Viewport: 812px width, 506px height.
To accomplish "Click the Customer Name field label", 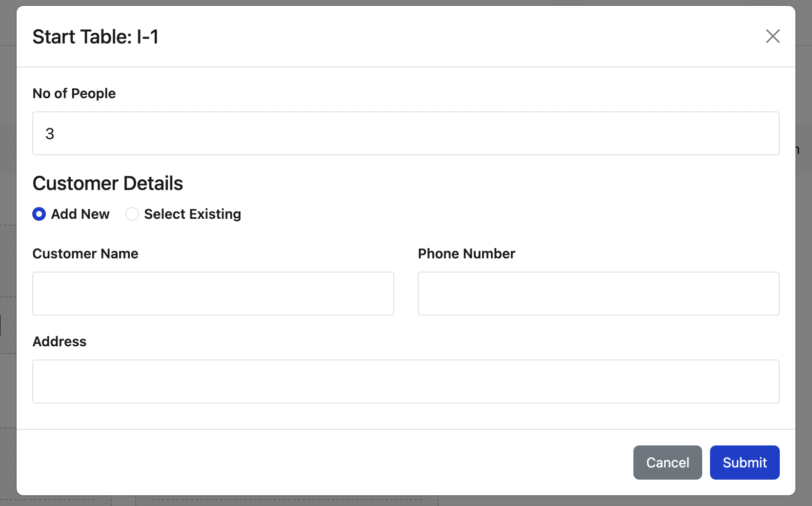I will [85, 253].
